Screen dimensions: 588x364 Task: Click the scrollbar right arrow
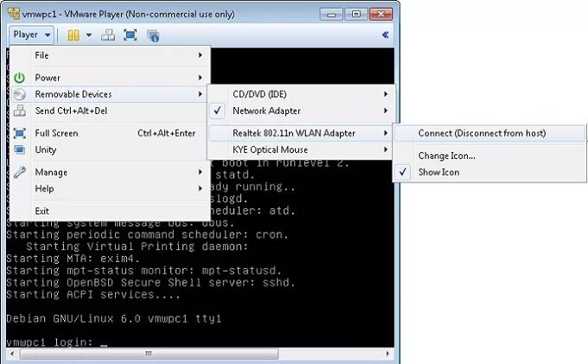pyautogui.click(x=387, y=354)
